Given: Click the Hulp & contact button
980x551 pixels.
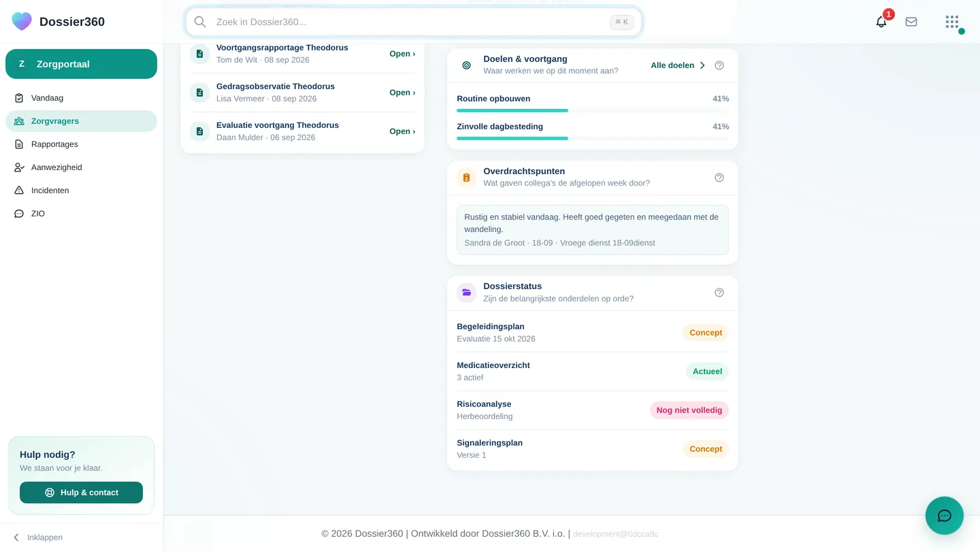Looking at the screenshot, I should point(81,492).
